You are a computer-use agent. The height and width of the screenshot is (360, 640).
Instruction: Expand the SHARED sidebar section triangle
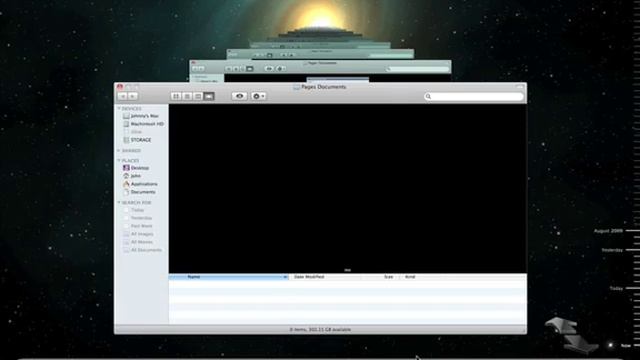119,151
